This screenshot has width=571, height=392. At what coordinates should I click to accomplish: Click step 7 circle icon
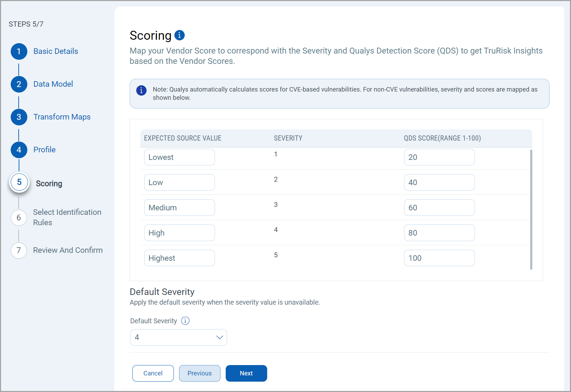point(19,250)
